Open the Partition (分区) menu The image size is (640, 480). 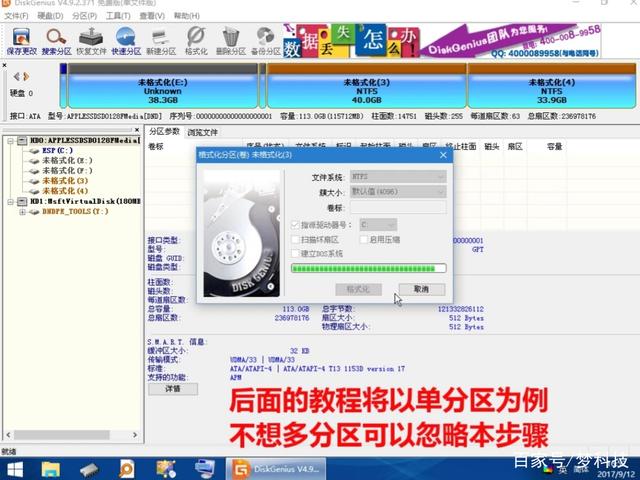(x=84, y=16)
